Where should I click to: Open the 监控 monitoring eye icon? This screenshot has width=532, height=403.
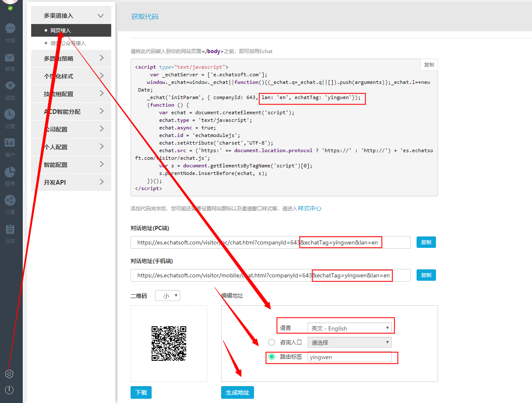10,86
